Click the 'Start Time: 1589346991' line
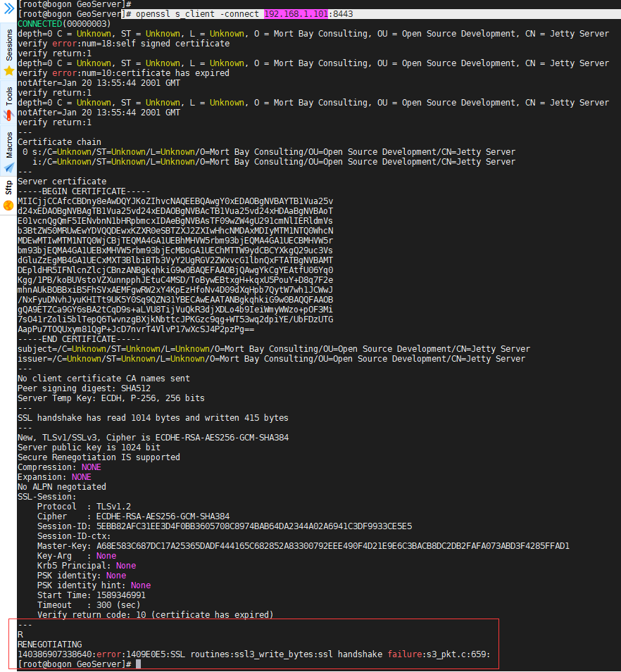This screenshot has width=621, height=672. click(x=92, y=595)
